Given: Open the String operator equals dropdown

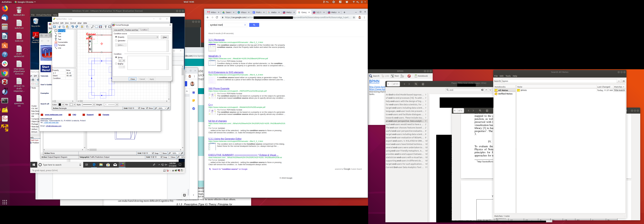Looking at the screenshot, I should tap(122, 61).
